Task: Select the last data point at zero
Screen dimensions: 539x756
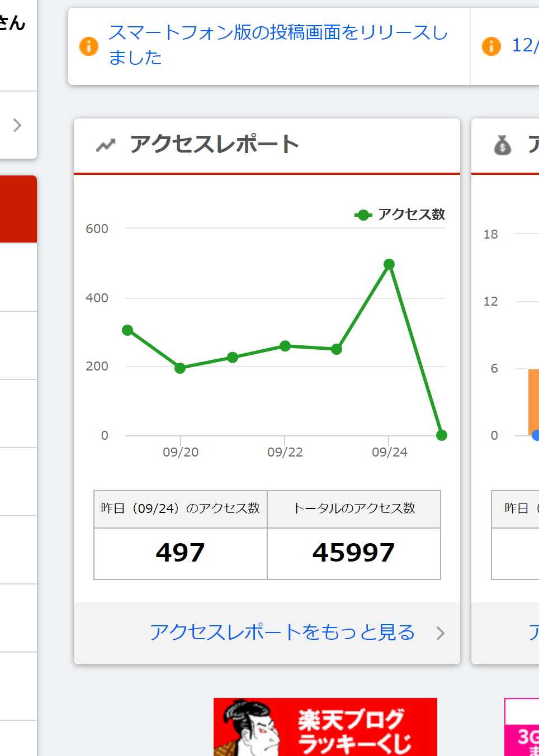Action: pyautogui.click(x=442, y=435)
